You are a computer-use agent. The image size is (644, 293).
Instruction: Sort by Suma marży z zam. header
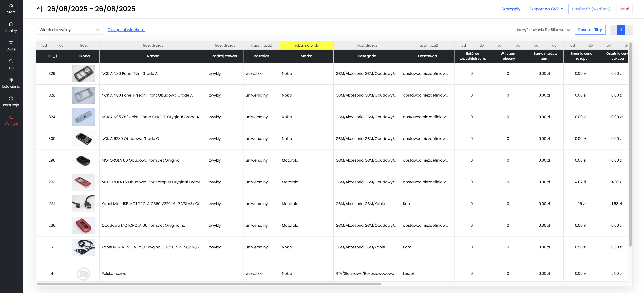[x=545, y=56]
